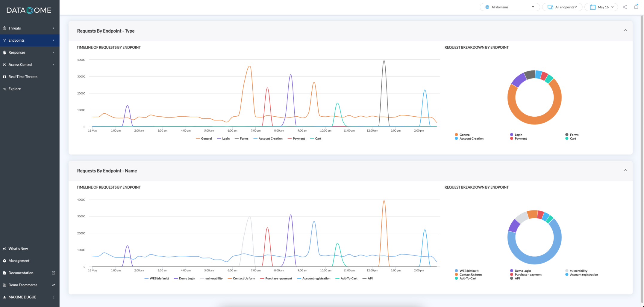
Task: Open the All endpoints dropdown
Action: pos(562,7)
